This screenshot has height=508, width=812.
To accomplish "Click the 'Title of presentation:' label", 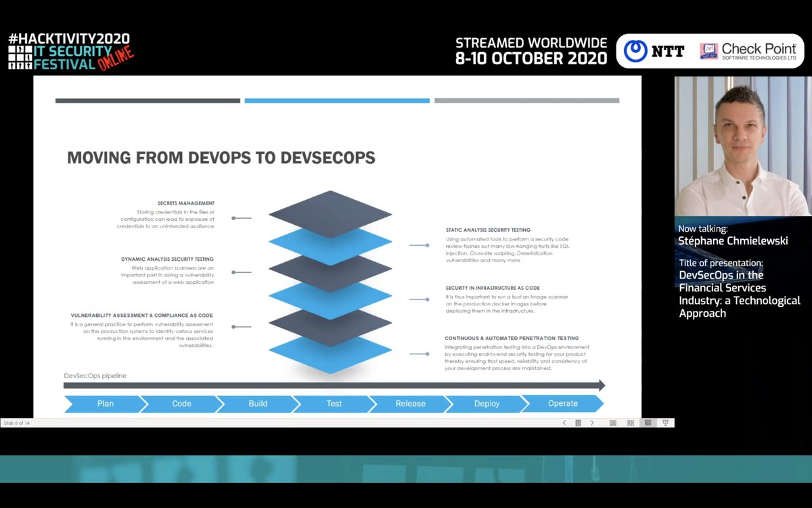I will 721,263.
